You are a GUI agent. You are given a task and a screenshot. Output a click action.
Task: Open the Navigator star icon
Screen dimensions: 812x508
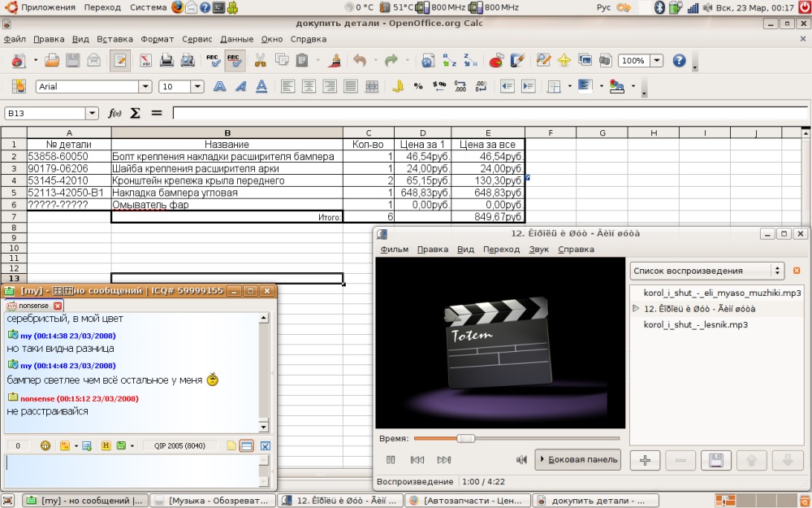pyautogui.click(x=564, y=61)
